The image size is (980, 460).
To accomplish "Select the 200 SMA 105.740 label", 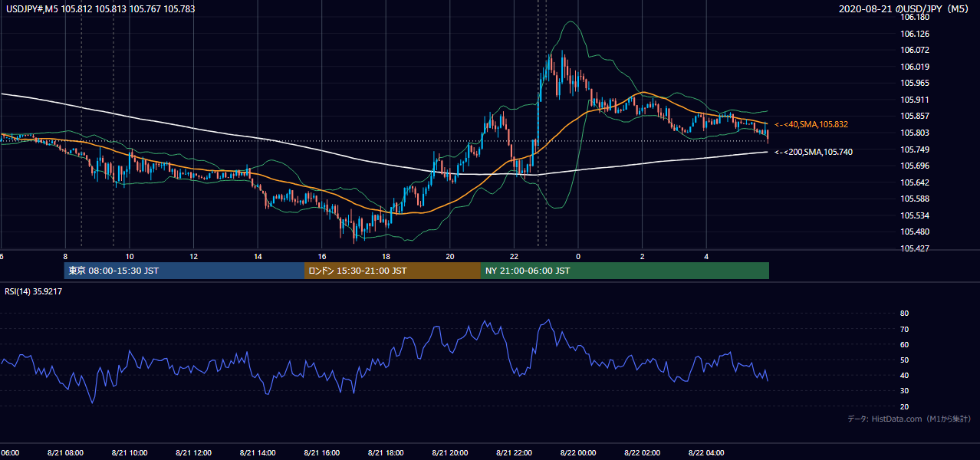I will coord(813,152).
